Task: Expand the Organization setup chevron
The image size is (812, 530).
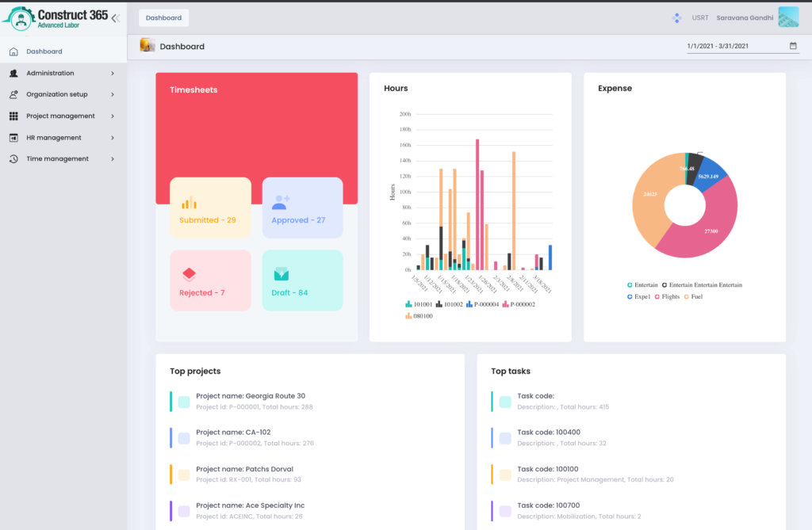Action: 113,95
